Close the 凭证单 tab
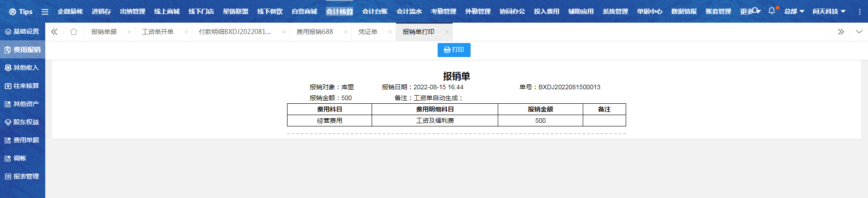Screen dimensions: 868x198 [x=390, y=32]
